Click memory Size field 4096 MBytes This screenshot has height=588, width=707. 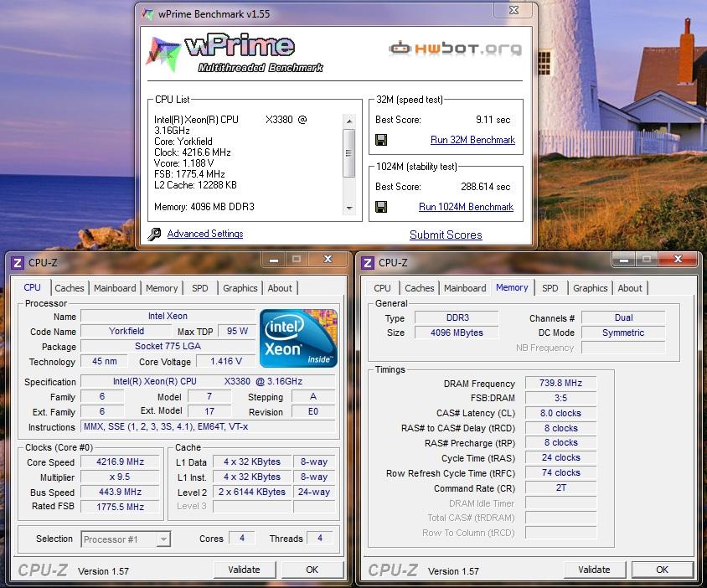pyautogui.click(x=457, y=333)
